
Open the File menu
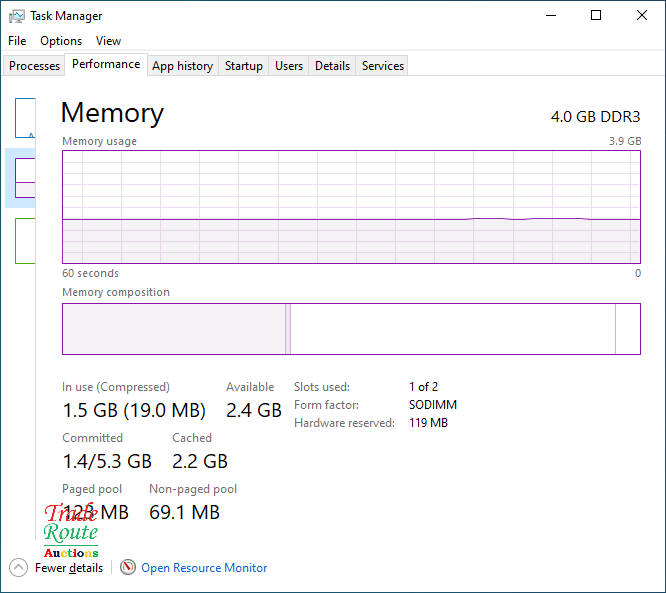click(17, 41)
